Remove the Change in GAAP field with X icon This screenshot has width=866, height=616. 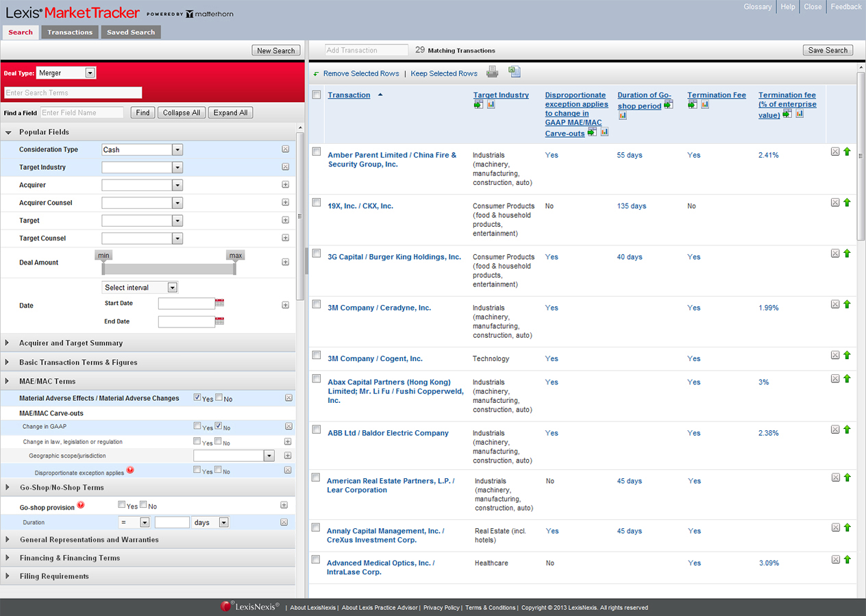pos(288,426)
